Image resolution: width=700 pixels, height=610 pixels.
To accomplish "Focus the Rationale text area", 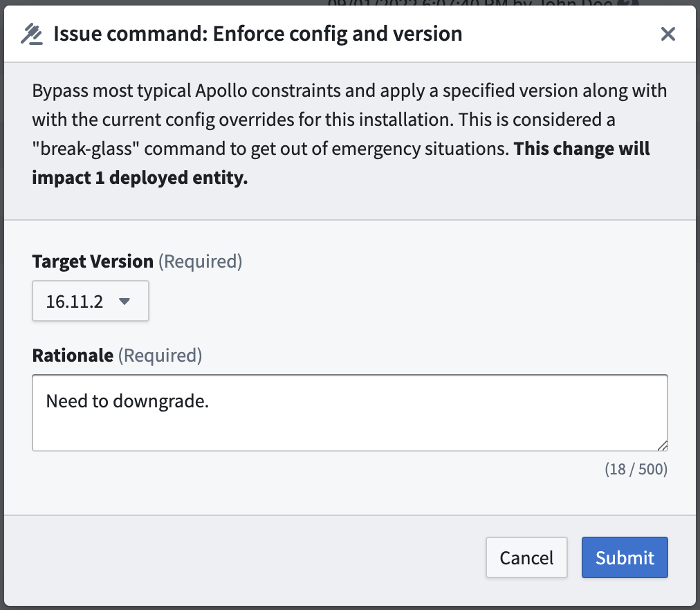I will (x=350, y=413).
